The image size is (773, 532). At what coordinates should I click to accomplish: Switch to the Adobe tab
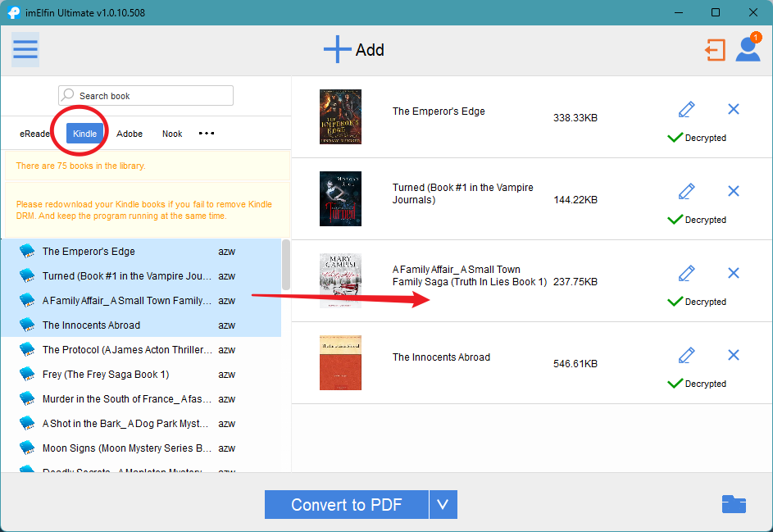coord(129,133)
